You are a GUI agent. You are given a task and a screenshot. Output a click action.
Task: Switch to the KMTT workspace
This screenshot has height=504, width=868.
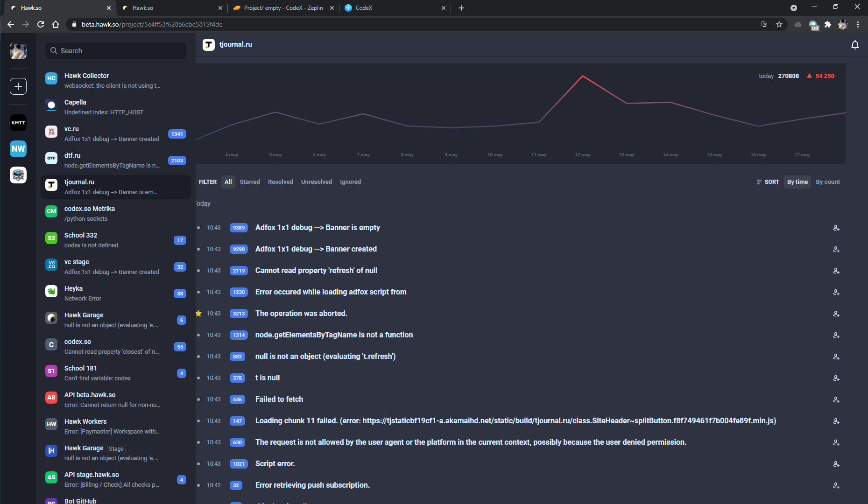click(x=18, y=123)
